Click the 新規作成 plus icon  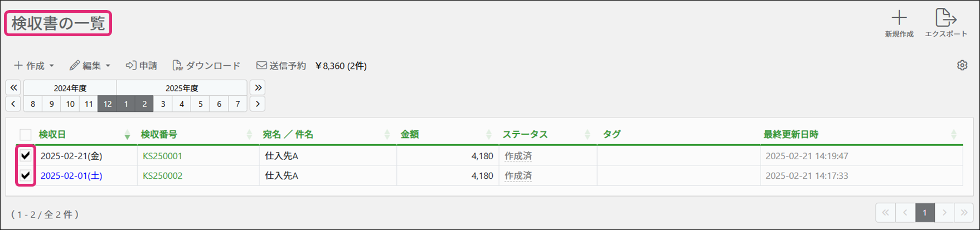(899, 18)
